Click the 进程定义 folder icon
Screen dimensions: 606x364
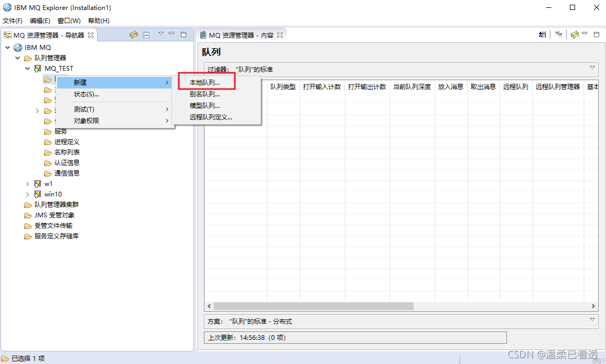pyautogui.click(x=48, y=142)
